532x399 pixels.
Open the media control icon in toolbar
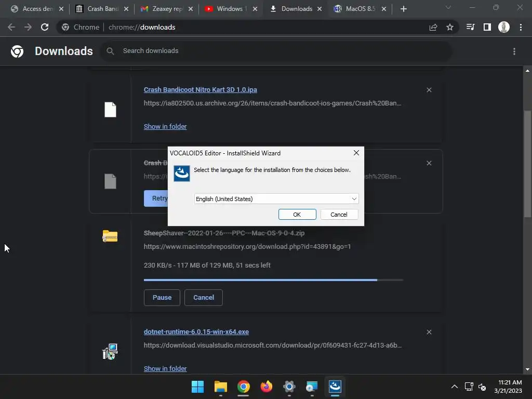(470, 27)
